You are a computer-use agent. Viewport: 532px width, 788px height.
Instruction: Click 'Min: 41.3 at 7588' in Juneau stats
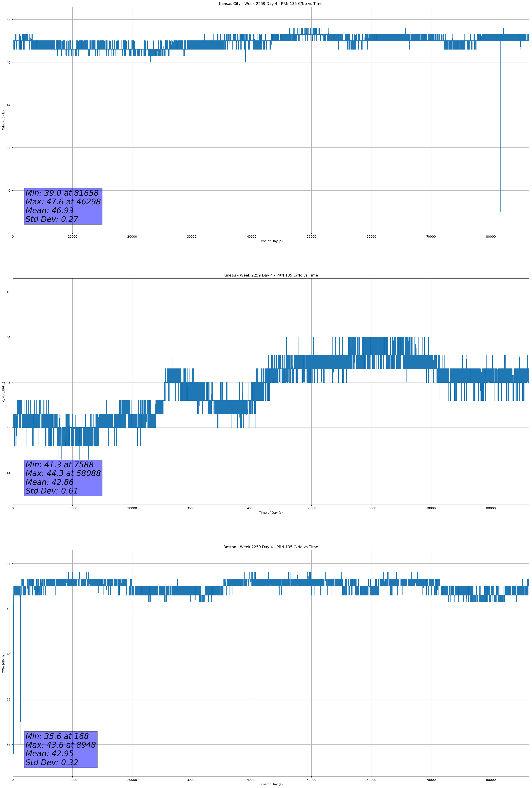click(59, 465)
